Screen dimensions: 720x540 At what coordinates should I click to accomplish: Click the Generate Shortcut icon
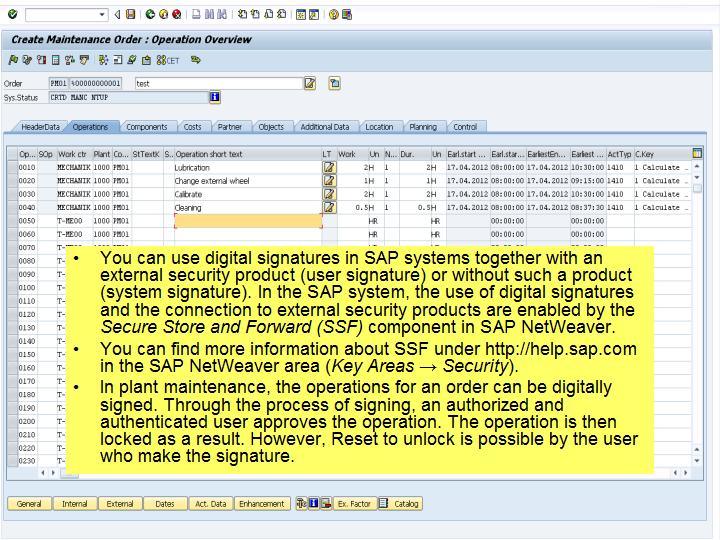[314, 14]
